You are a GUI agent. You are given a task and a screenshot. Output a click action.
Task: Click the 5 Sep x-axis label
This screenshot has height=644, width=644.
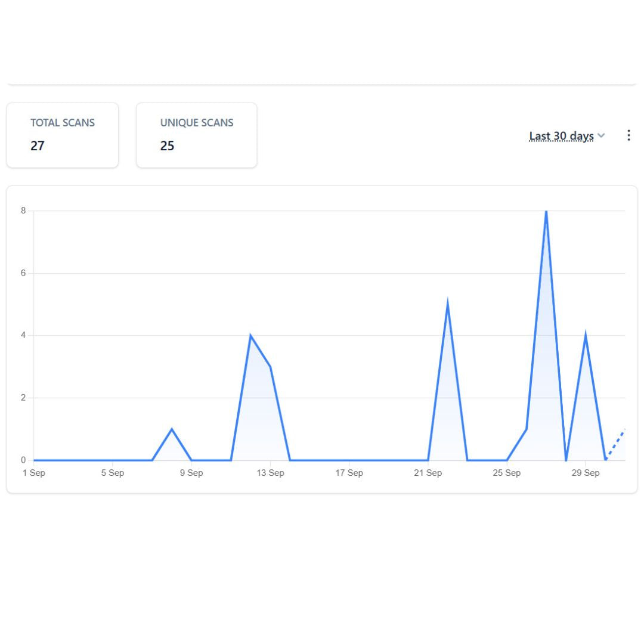(x=112, y=473)
